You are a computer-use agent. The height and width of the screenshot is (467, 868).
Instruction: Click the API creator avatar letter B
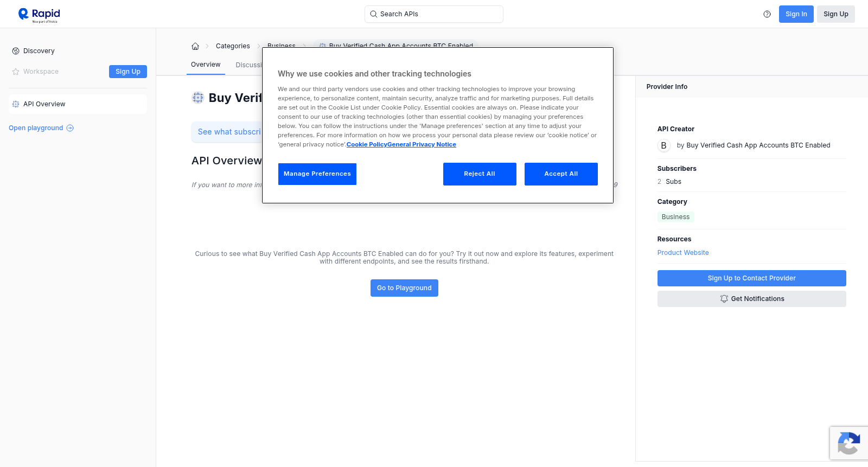tap(663, 145)
